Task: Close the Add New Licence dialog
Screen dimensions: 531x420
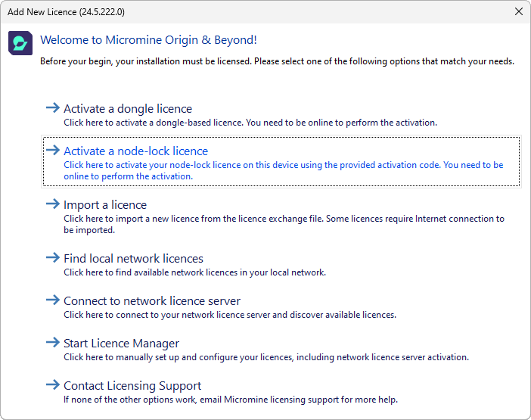Action: pos(518,11)
